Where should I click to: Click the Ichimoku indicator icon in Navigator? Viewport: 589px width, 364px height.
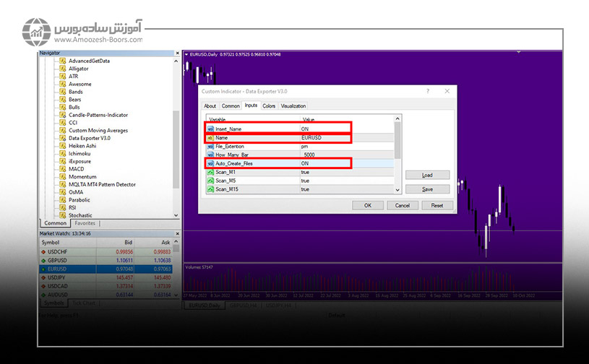[x=63, y=153]
